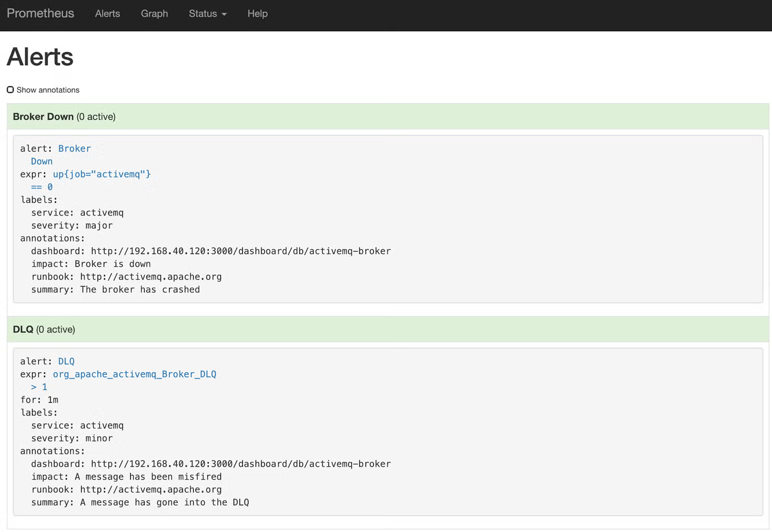This screenshot has width=772, height=532.
Task: Click the DLQ dashboard URL text
Action: pos(241,464)
